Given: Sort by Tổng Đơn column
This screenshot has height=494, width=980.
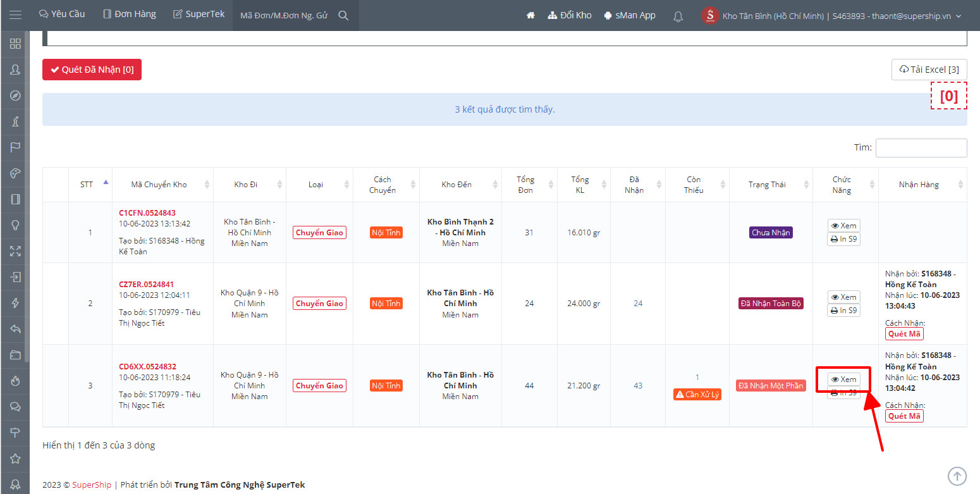Looking at the screenshot, I should (x=529, y=185).
